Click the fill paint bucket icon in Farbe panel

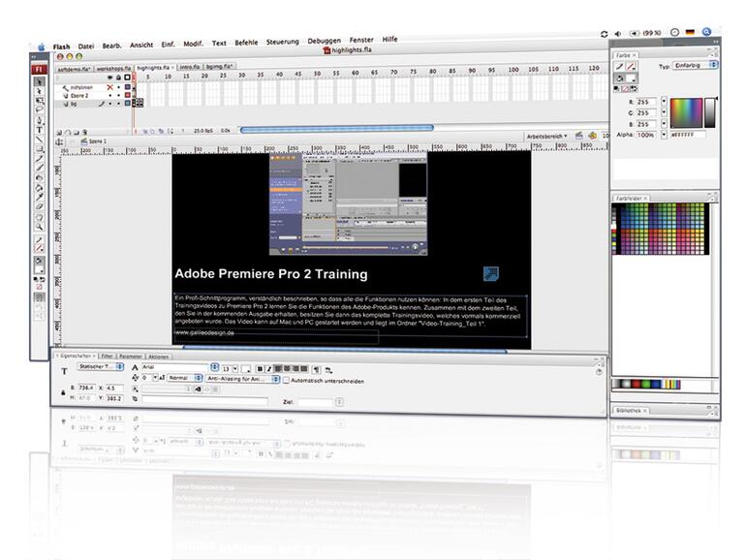tap(619, 78)
